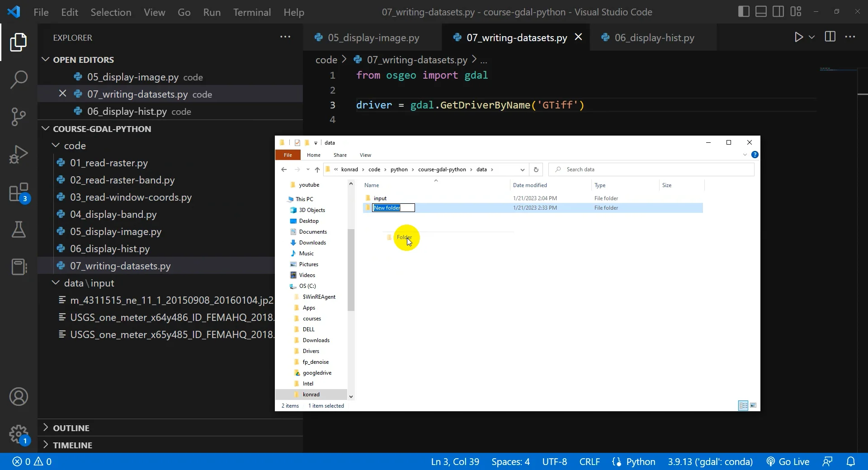Switch to the 06_display-hist.py tab

pyautogui.click(x=654, y=38)
